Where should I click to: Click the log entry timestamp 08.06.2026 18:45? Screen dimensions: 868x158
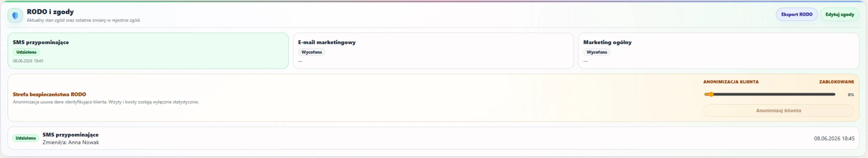click(834, 139)
